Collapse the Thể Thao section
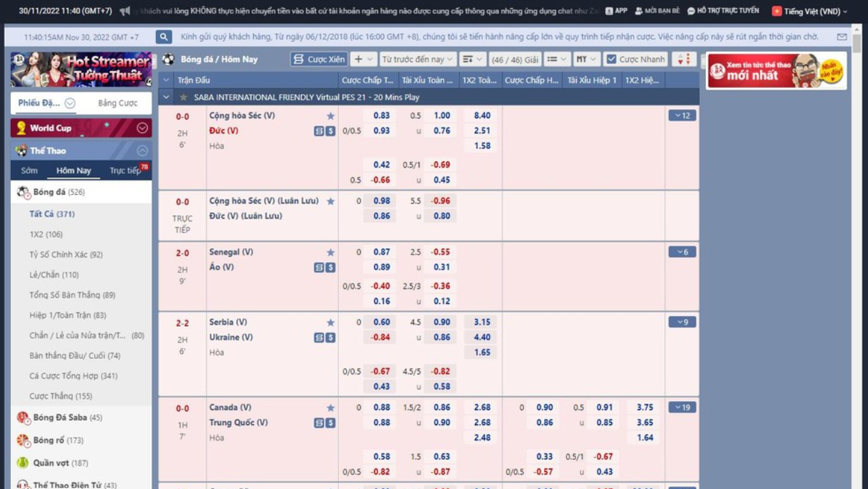Image resolution: width=868 pixels, height=489 pixels. pos(142,151)
